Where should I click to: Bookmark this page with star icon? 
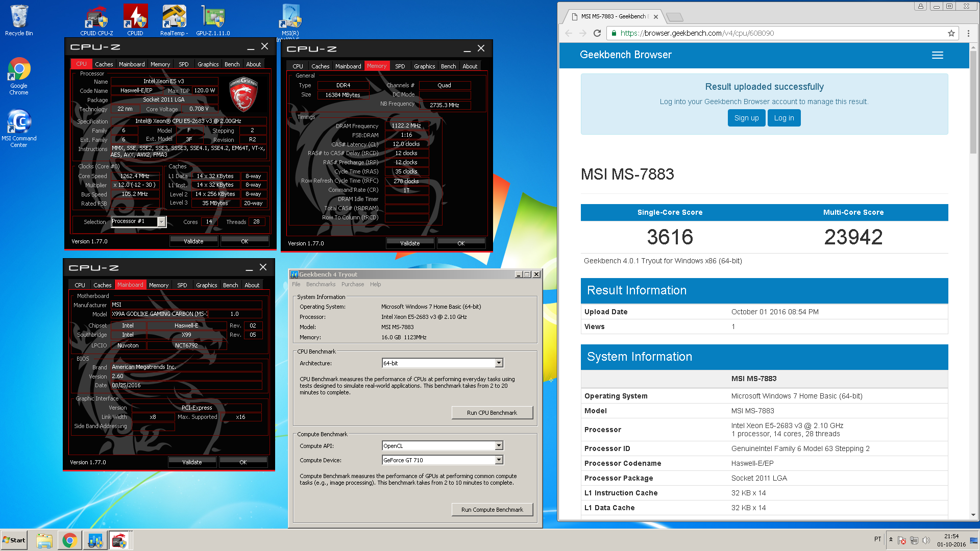coord(951,33)
